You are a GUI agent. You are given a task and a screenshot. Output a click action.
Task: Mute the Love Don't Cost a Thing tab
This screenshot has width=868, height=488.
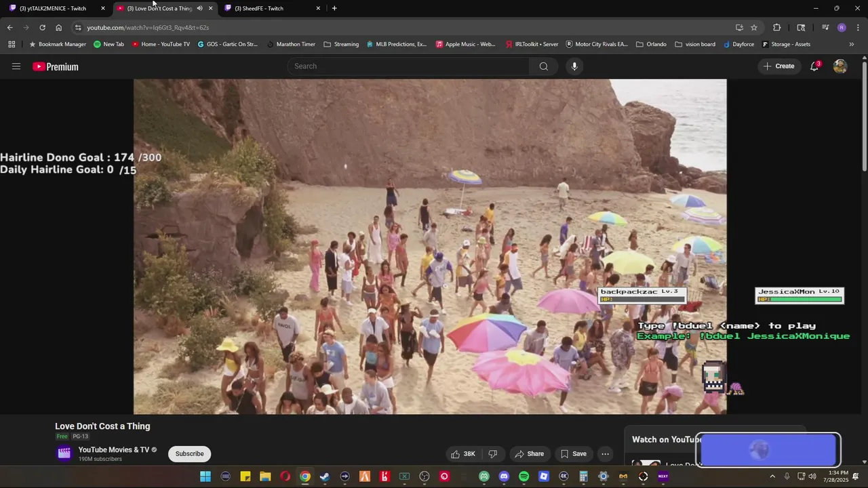click(x=199, y=8)
